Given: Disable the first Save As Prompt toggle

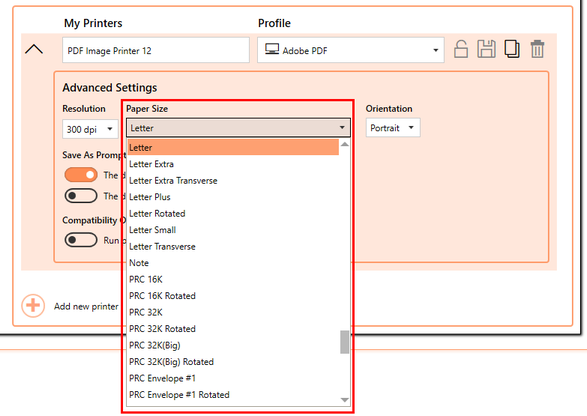Looking at the screenshot, I should [x=81, y=175].
